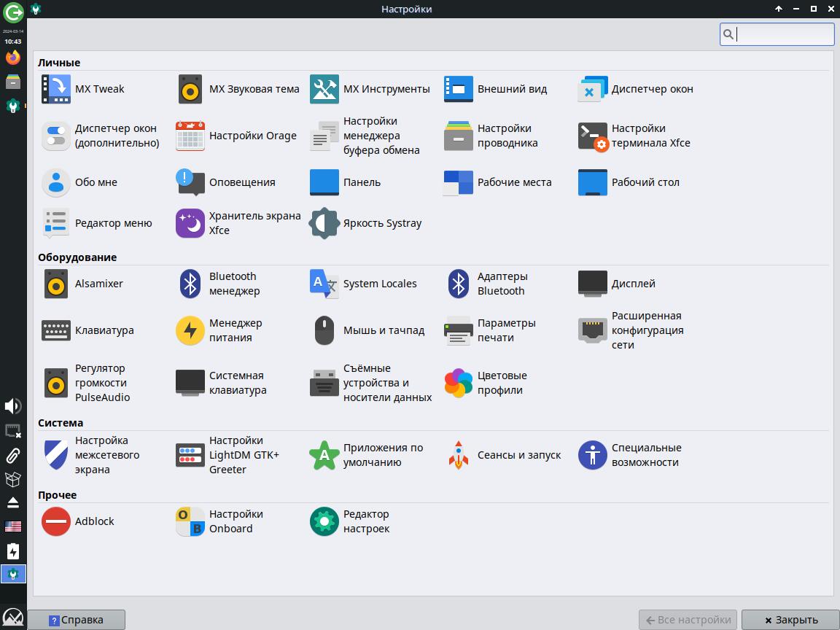Focus the settings search field
Viewport: 840px width, 630px height.
point(777,34)
